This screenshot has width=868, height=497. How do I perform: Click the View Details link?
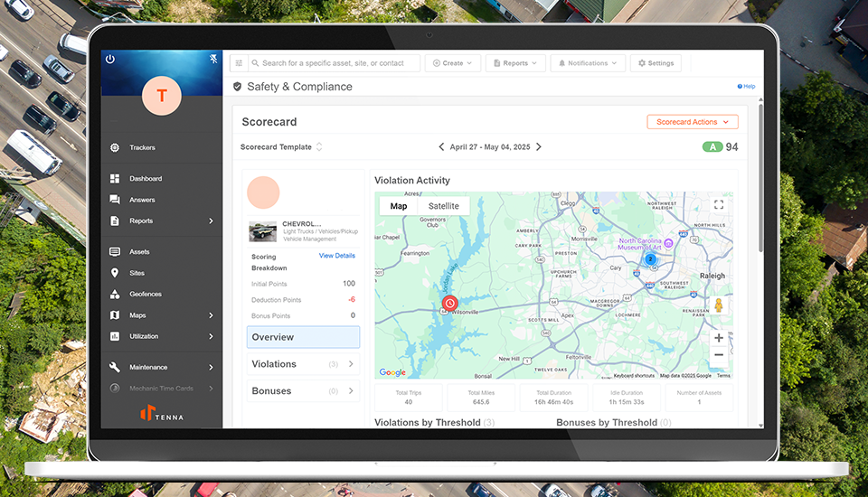[336, 256]
